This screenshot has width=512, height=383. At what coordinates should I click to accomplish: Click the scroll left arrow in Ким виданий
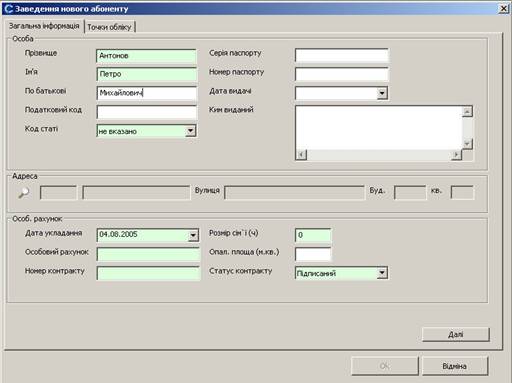pos(301,154)
